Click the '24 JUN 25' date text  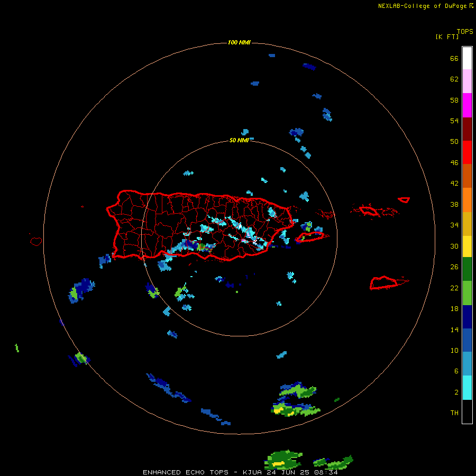[288, 472]
